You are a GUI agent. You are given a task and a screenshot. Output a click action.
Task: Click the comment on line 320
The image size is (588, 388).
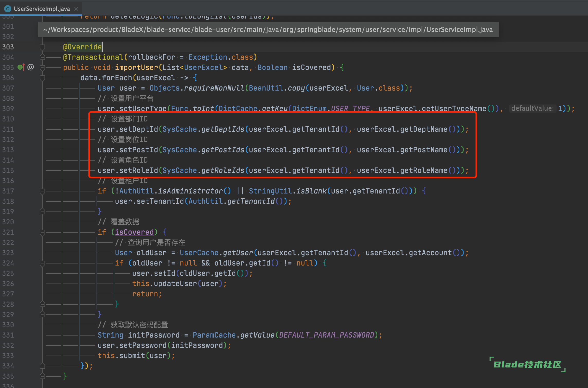(x=119, y=222)
